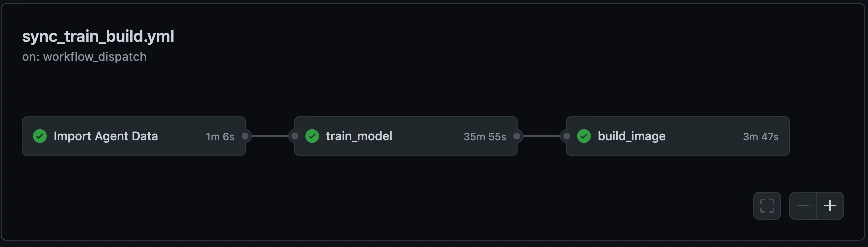The width and height of the screenshot is (868, 247).
Task: Click the 3m 47s duration on build_image
Action: point(760,137)
